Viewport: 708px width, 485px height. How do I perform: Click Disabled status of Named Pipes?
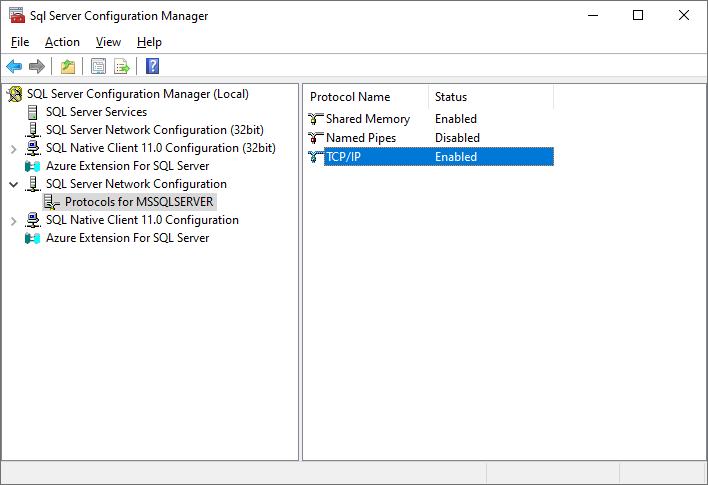tap(457, 138)
